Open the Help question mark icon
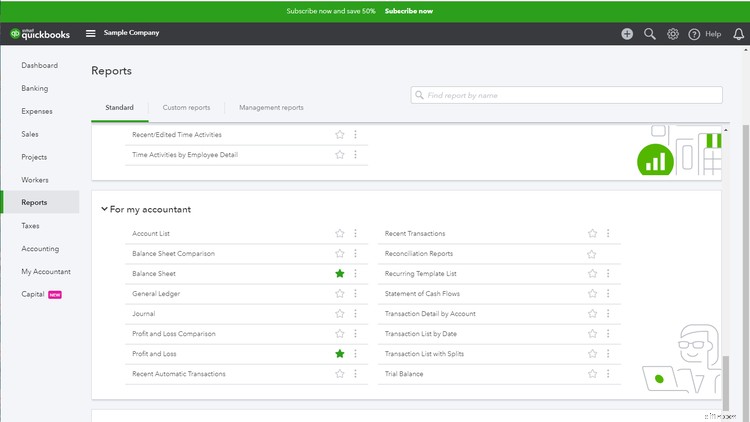Viewport: 750px width, 422px height. (x=695, y=34)
